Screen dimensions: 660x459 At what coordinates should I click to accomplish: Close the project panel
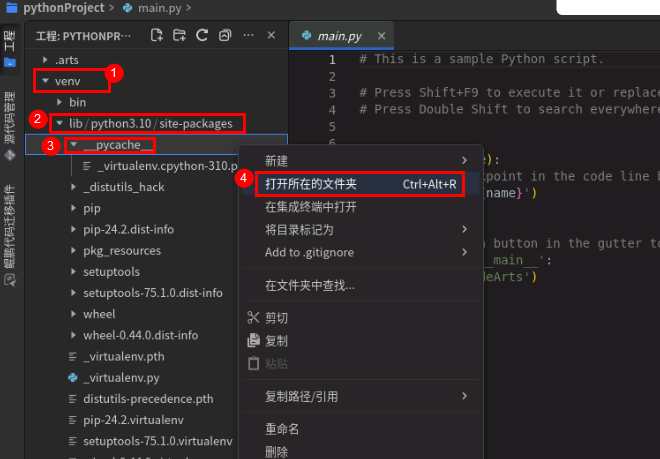tap(271, 35)
